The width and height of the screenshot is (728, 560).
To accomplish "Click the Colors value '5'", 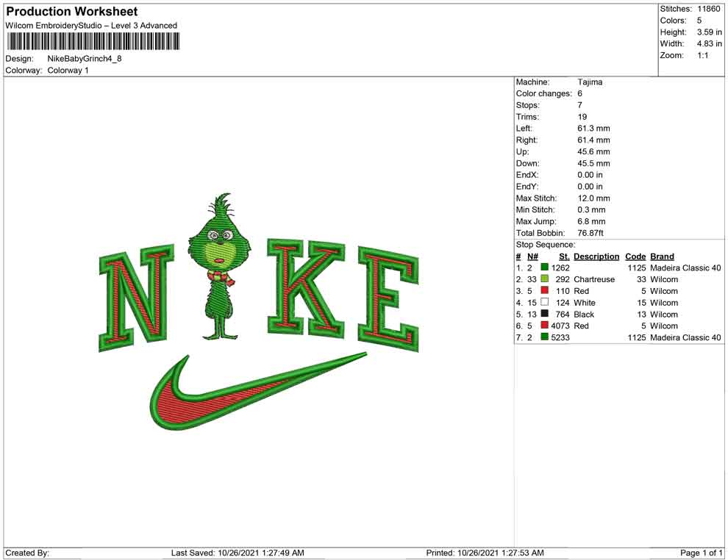I will click(x=699, y=21).
